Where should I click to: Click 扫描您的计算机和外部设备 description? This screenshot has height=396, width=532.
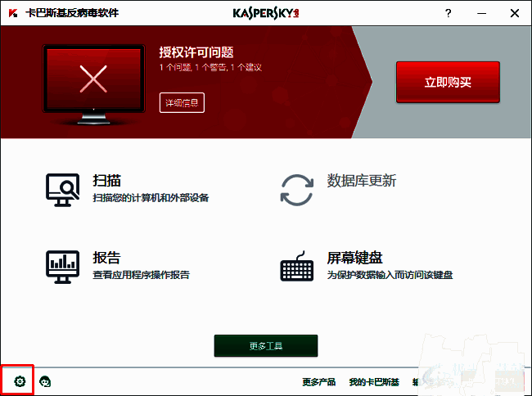coord(151,198)
